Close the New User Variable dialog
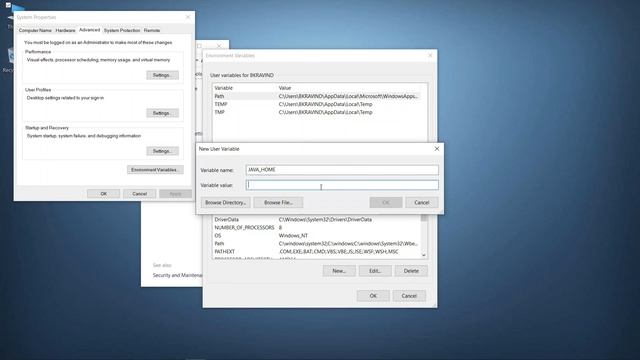Image resolution: width=640 pixels, height=360 pixels. point(437,149)
